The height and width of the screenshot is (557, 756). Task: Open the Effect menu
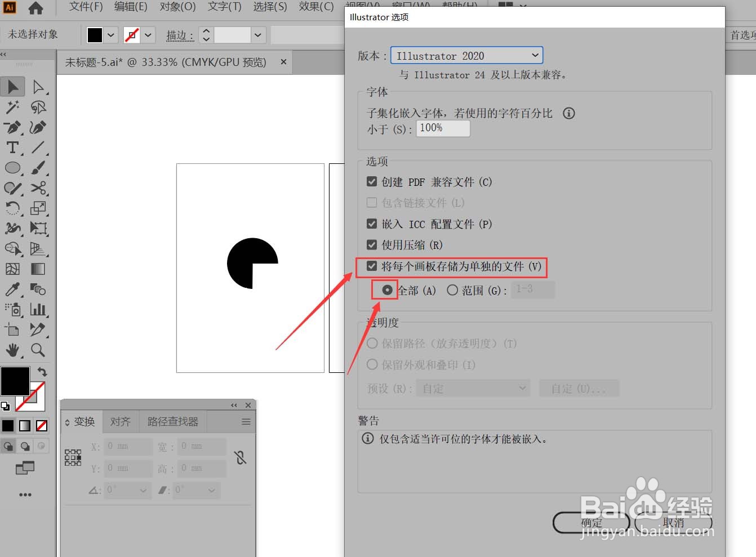click(316, 7)
